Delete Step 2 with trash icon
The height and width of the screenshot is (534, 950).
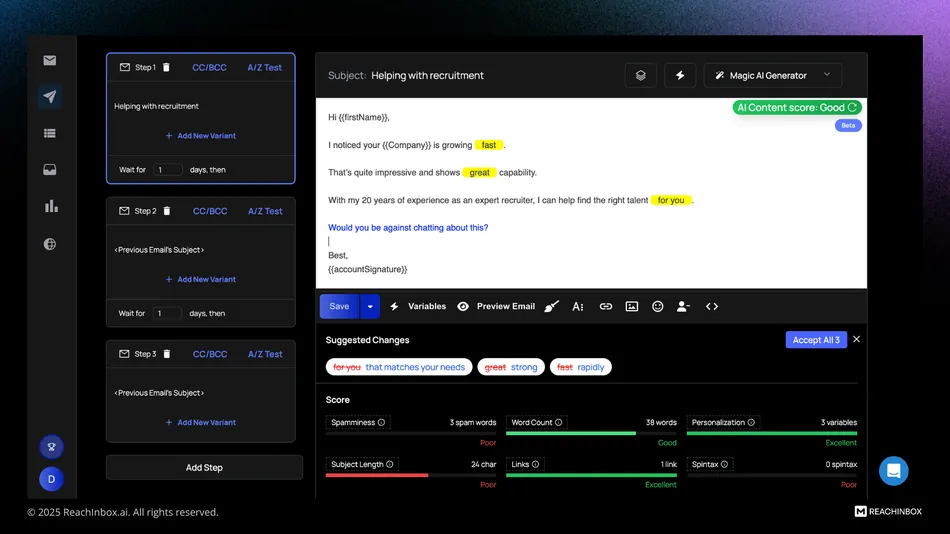[167, 211]
